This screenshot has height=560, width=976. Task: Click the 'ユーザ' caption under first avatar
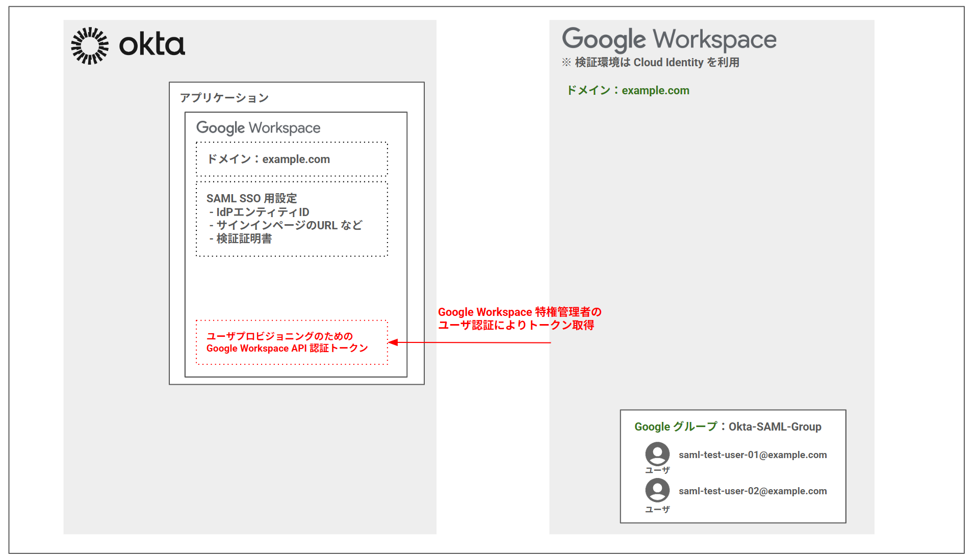tap(657, 470)
